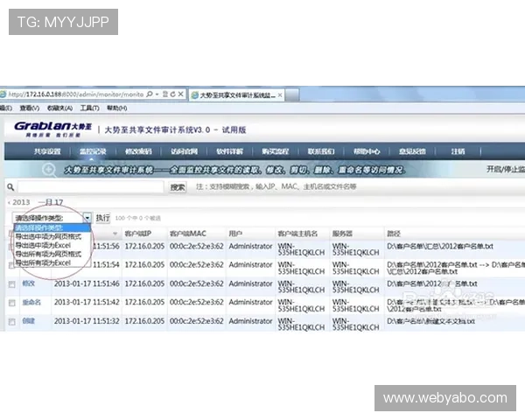Click the sort arrow on the time column header
Viewport: 525px width, 420px height.
click(x=115, y=234)
